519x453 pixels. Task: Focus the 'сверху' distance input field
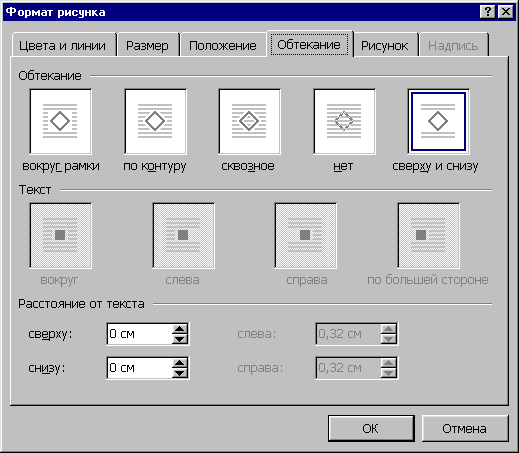[139, 334]
